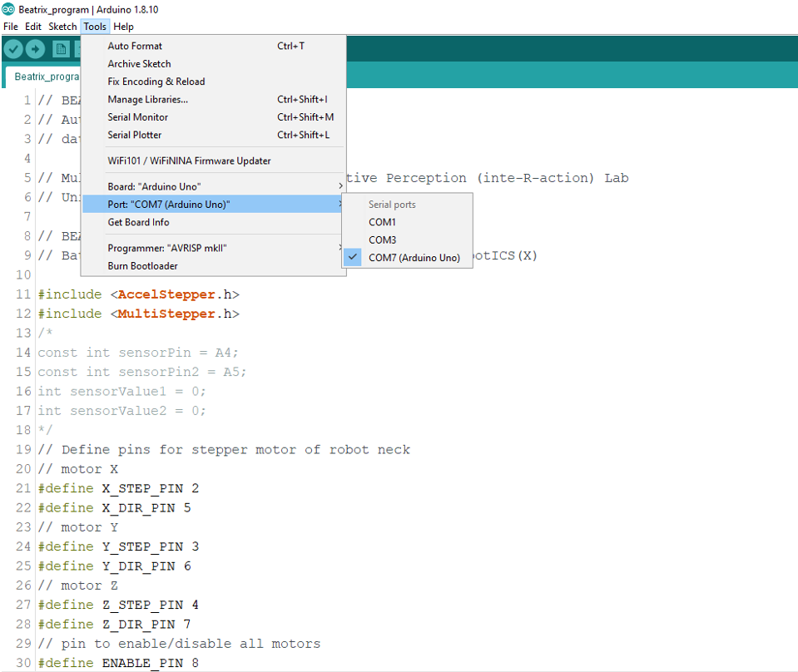Click the Verify sketch checkmark icon
The image size is (798, 672).
point(13,49)
